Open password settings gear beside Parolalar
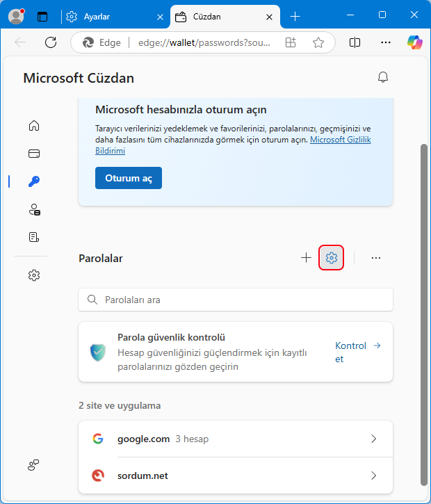 [x=332, y=258]
